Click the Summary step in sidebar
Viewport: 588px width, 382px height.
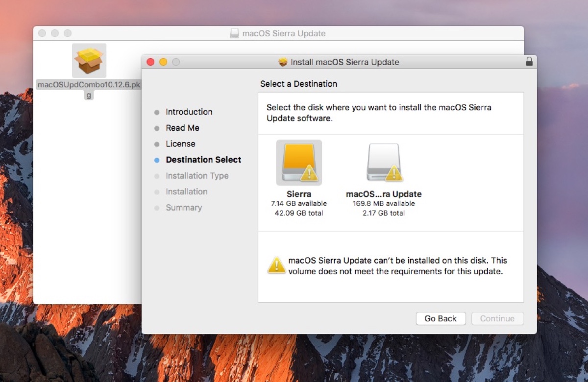tap(184, 208)
